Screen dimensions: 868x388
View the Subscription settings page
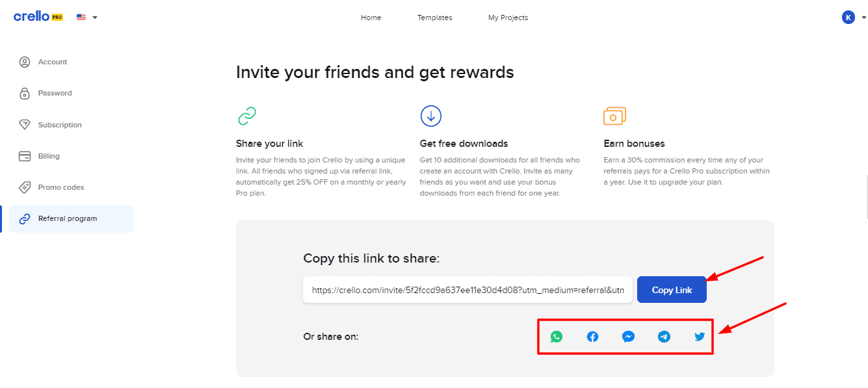(60, 125)
